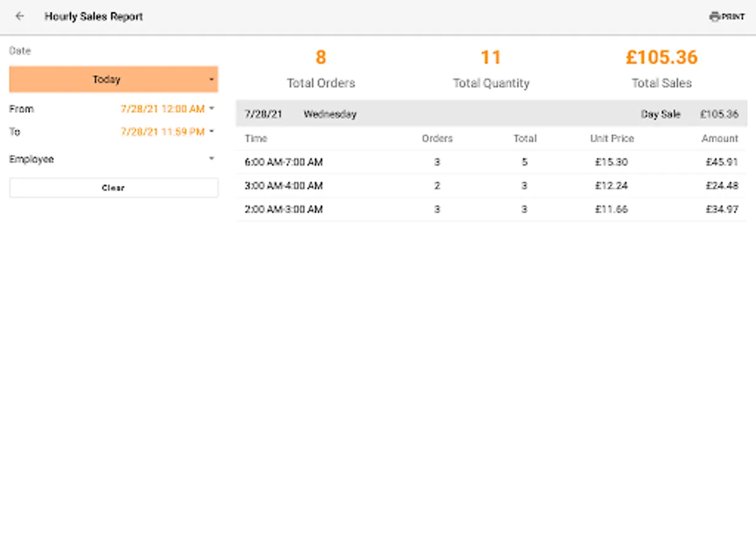Select the 2:00 AM-3:00 AM row
Image resolution: width=756 pixels, height=552 pixels.
click(x=491, y=210)
